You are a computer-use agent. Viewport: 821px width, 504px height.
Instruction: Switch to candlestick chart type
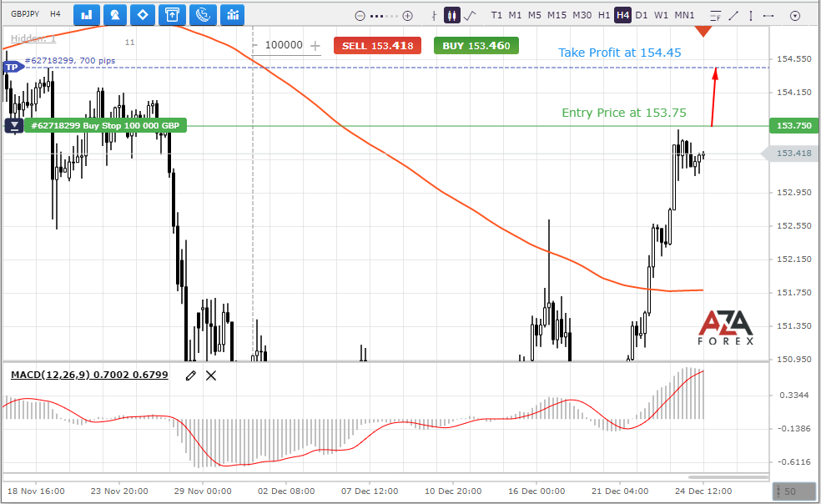(451, 15)
